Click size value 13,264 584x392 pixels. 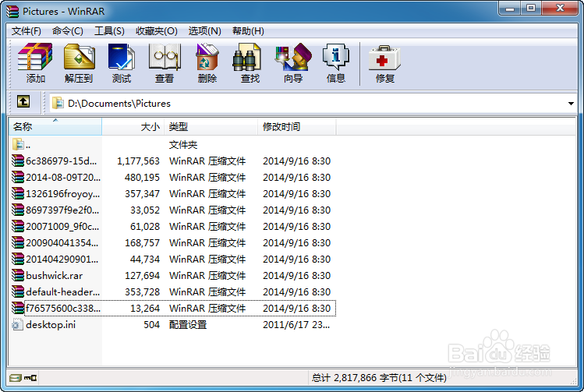(145, 309)
